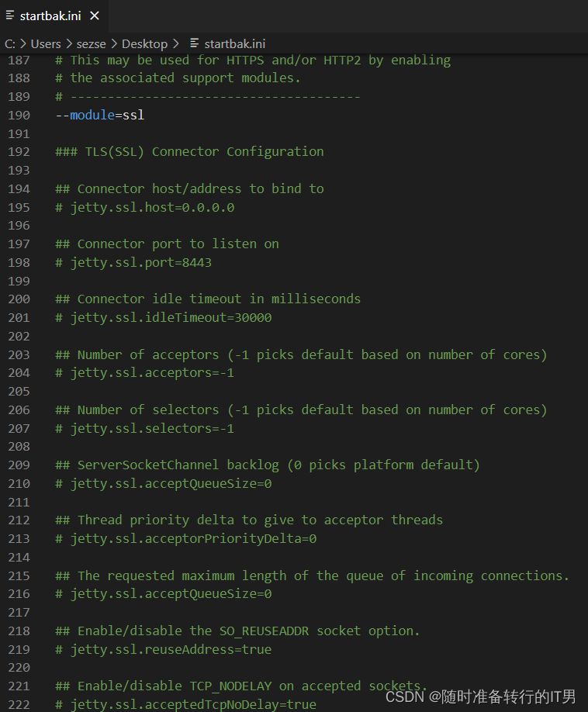Viewport: 588px width, 712px height.
Task: Click the file icon on the startbak.ini tab
Action: [x=9, y=15]
